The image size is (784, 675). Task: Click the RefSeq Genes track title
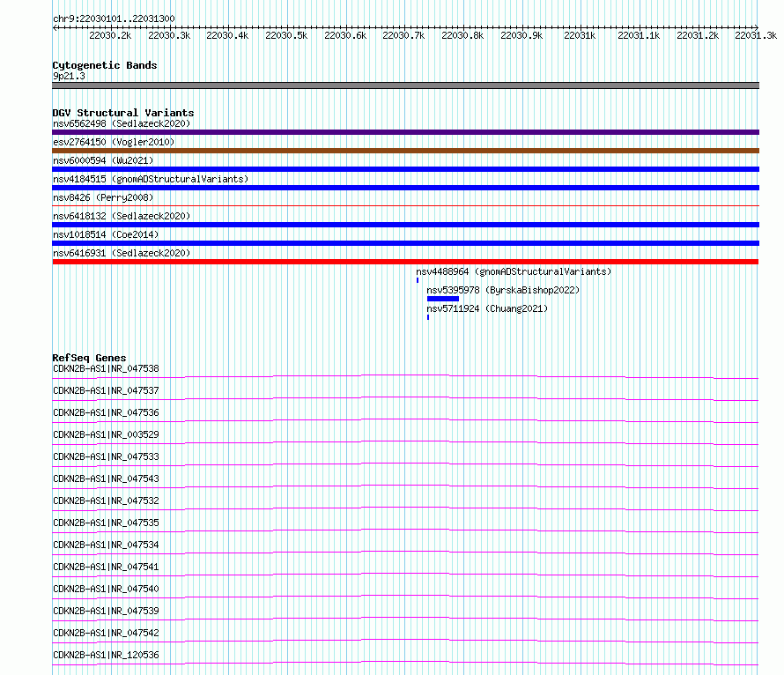tap(90, 358)
